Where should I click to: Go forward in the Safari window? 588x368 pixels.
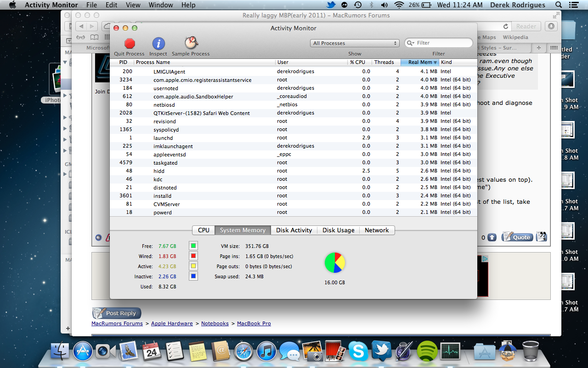pos(92,26)
